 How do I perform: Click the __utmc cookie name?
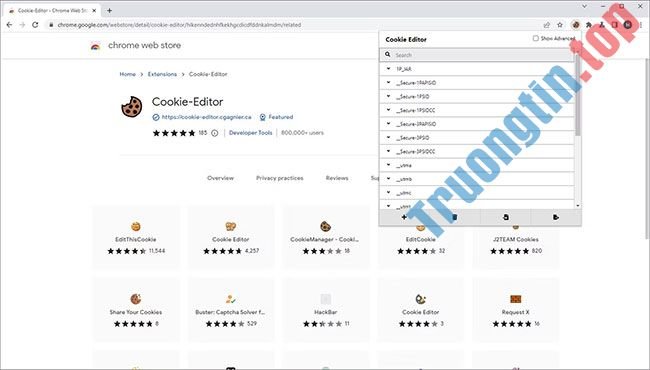tap(404, 193)
